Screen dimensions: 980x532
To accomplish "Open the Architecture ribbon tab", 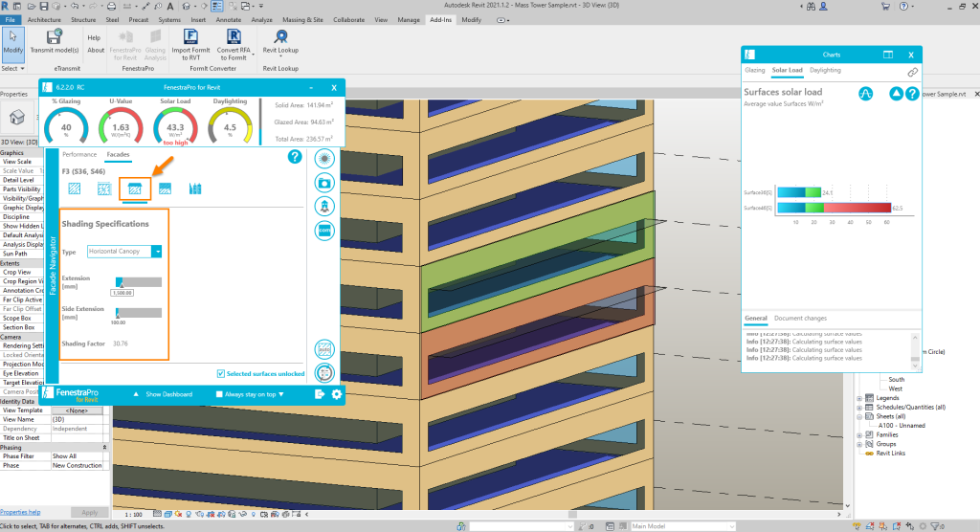I will 44,20.
